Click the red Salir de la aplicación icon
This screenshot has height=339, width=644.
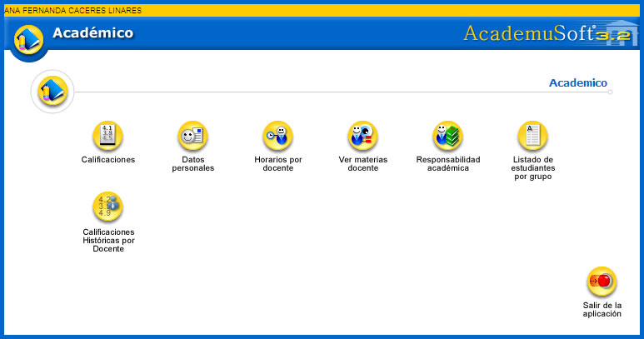tap(602, 282)
